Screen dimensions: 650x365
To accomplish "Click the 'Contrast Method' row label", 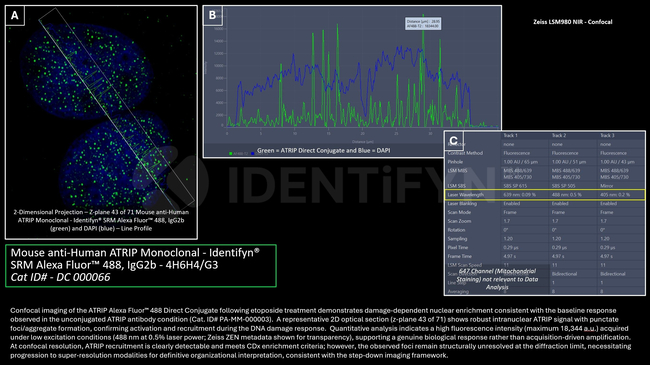I will 465,153.
